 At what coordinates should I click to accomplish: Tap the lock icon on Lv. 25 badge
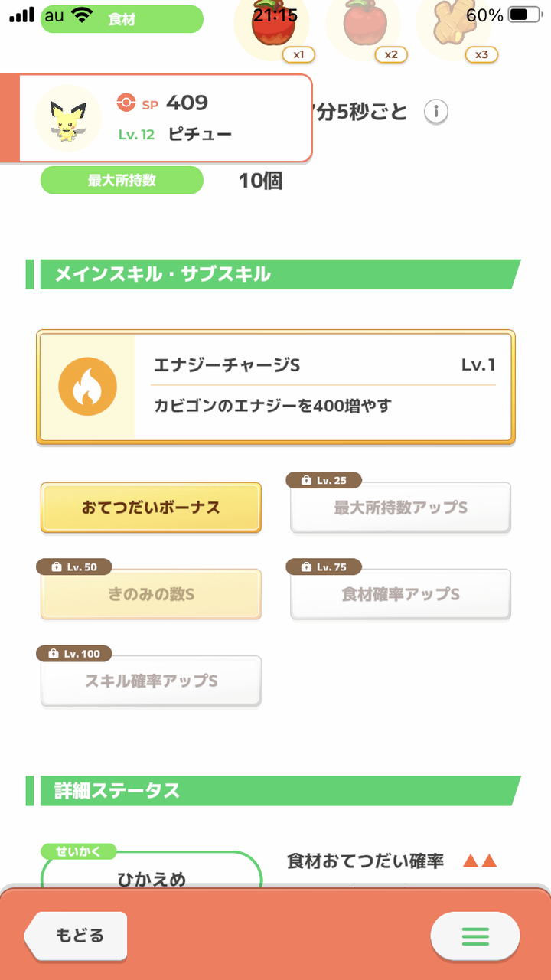click(306, 481)
